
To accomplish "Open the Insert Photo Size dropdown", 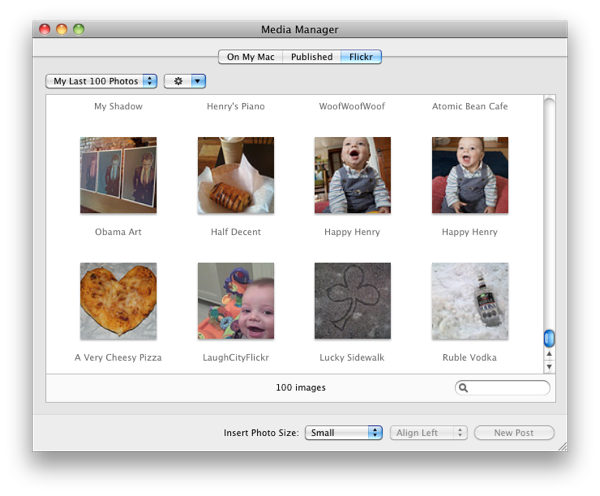I will point(344,433).
